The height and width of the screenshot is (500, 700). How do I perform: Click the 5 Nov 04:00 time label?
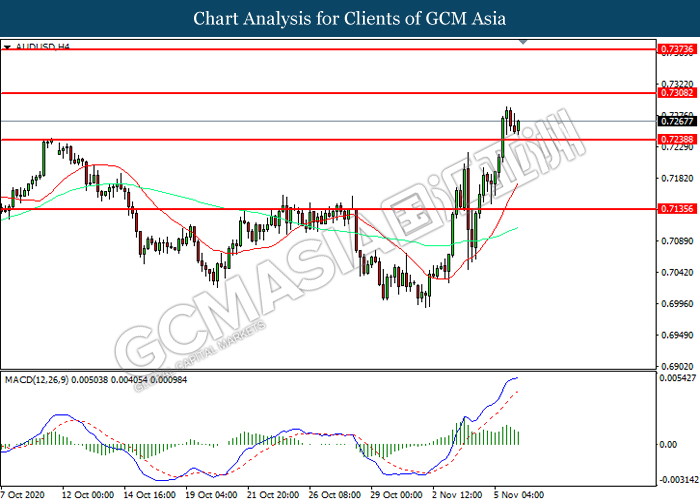click(520, 495)
